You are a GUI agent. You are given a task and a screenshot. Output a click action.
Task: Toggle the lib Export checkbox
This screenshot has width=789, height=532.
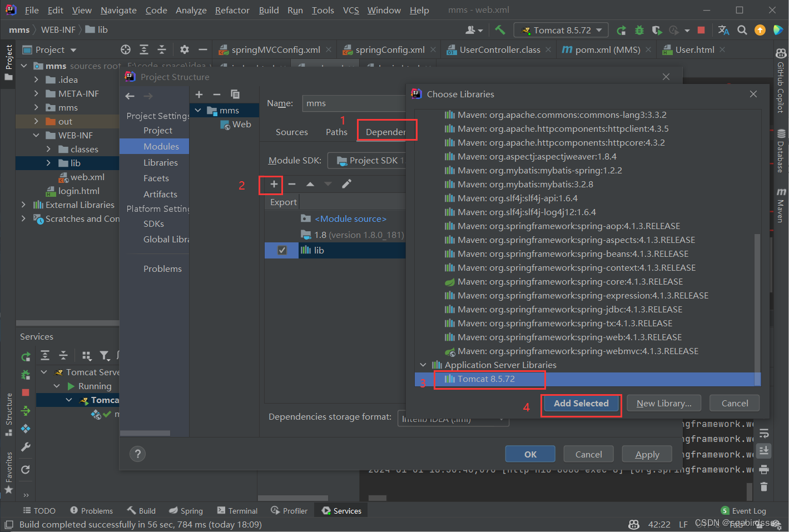point(282,250)
